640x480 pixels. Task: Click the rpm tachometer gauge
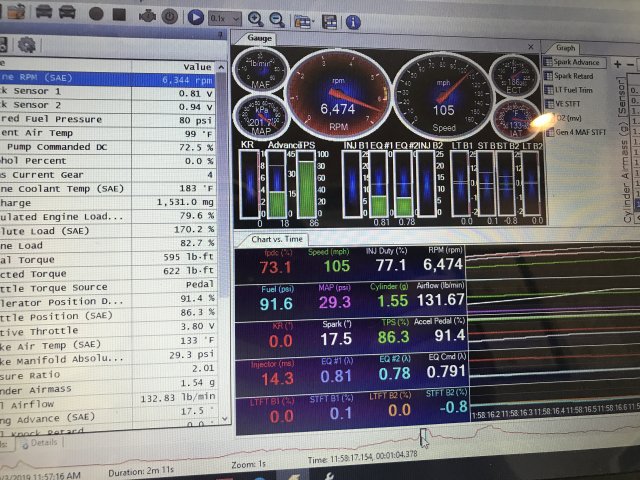338,97
